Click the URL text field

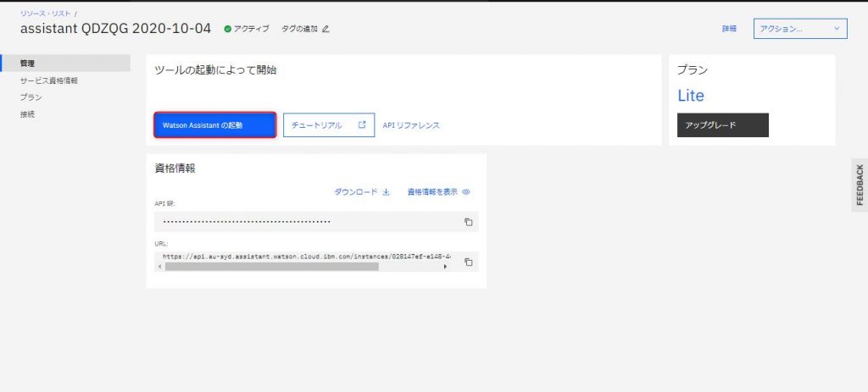click(306, 257)
